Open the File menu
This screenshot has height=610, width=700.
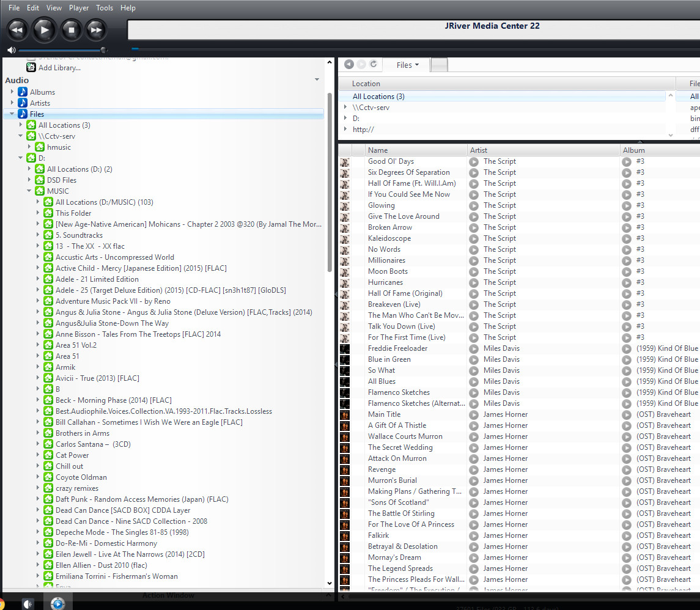coord(14,7)
